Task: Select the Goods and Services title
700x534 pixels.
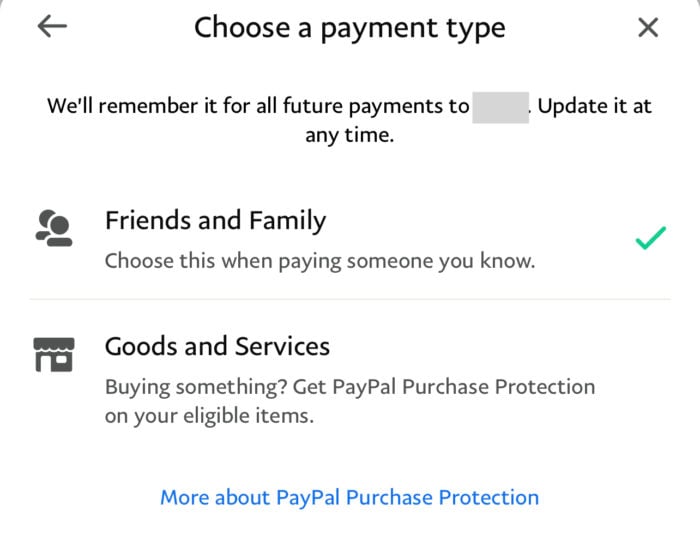Action: point(217,346)
